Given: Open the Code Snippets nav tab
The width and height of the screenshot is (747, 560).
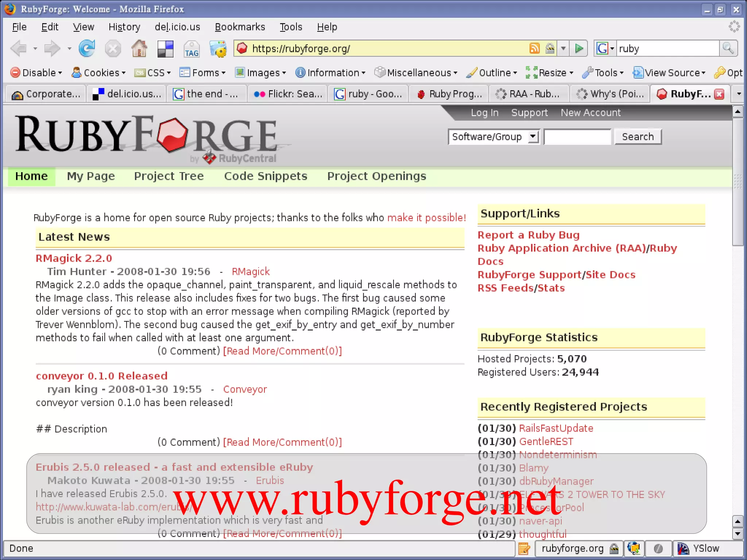Looking at the screenshot, I should (x=266, y=176).
